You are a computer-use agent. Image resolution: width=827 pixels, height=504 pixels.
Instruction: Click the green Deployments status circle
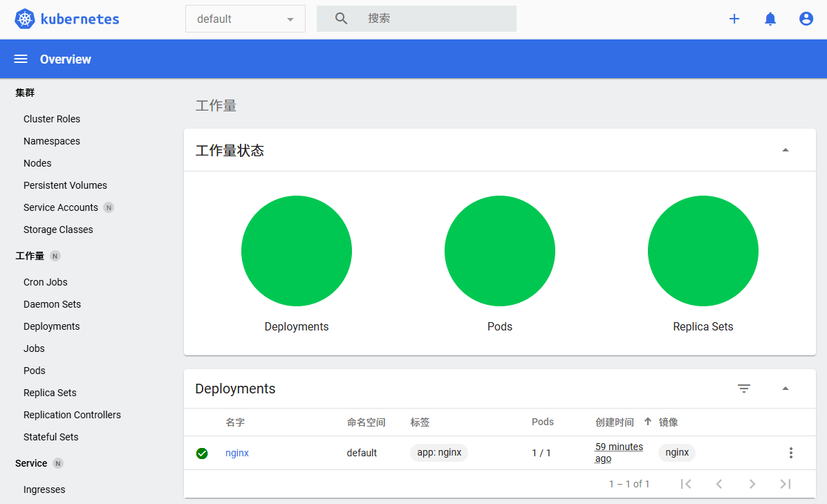297,251
